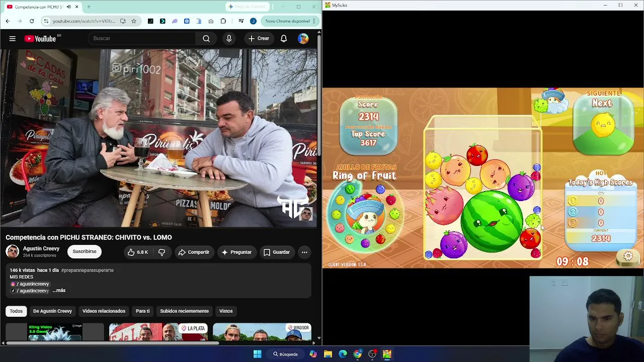
Task: Click the Ring of Fruit wheel in MySuika
Action: click(364, 216)
